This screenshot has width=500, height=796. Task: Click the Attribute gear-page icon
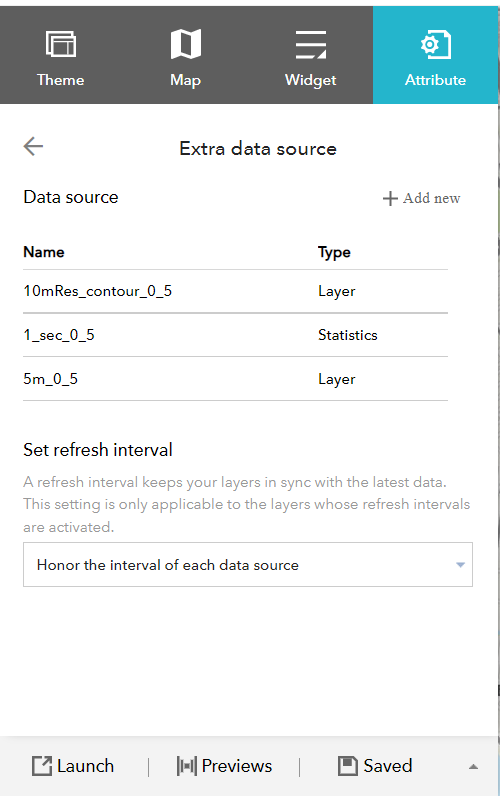(x=436, y=45)
